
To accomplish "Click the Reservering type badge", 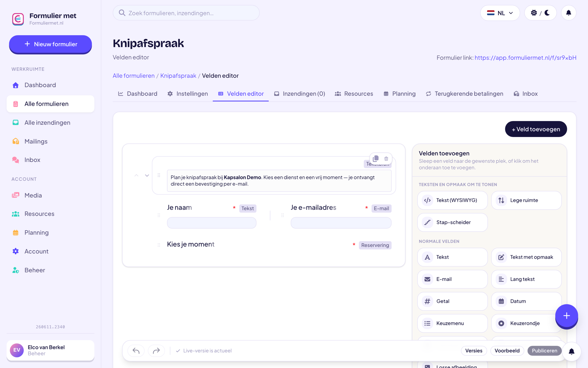I will point(375,245).
